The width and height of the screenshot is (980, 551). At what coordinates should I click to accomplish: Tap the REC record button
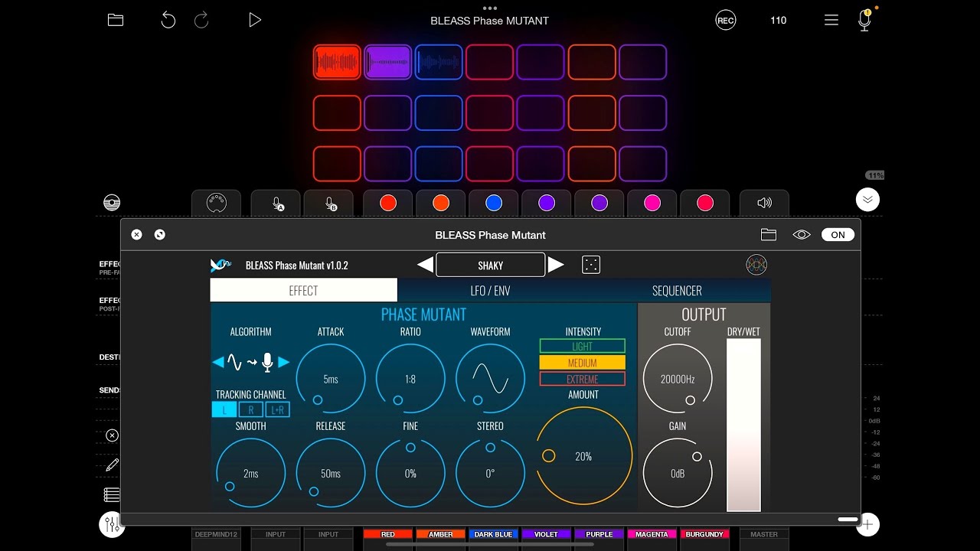click(726, 21)
